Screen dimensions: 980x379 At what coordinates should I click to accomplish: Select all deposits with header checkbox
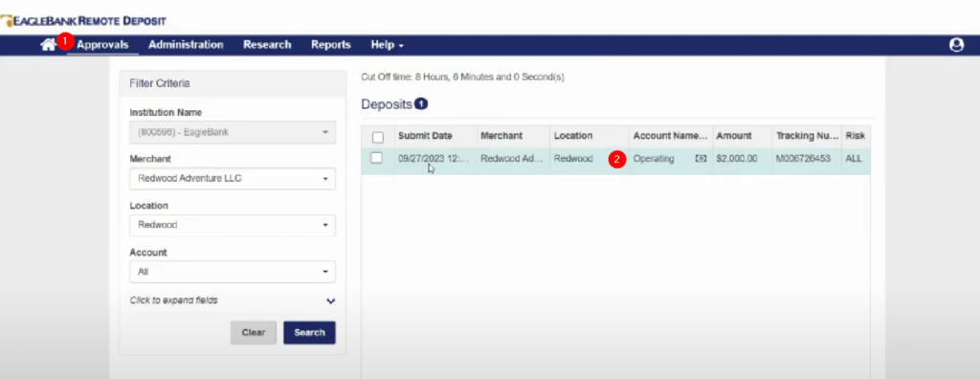[377, 137]
